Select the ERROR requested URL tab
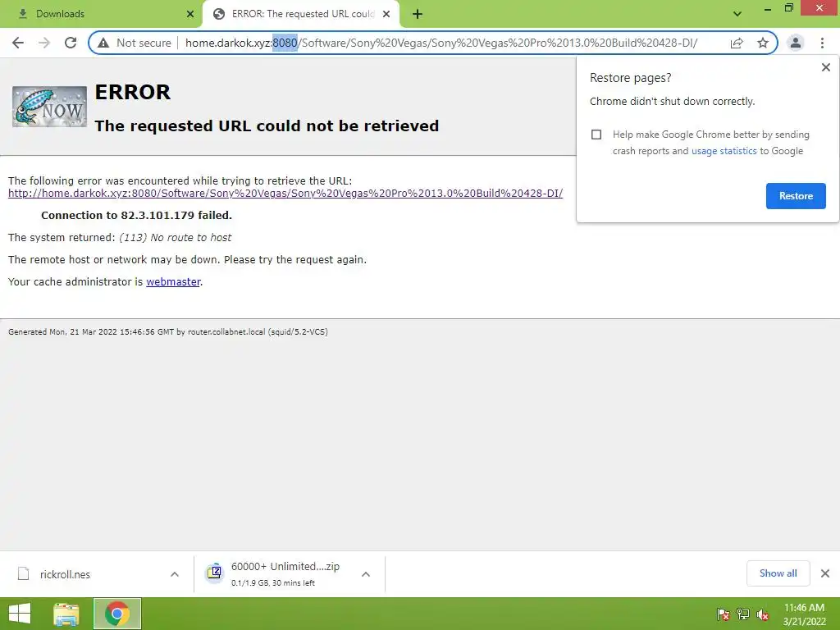Image resolution: width=840 pixels, height=630 pixels. point(301,14)
